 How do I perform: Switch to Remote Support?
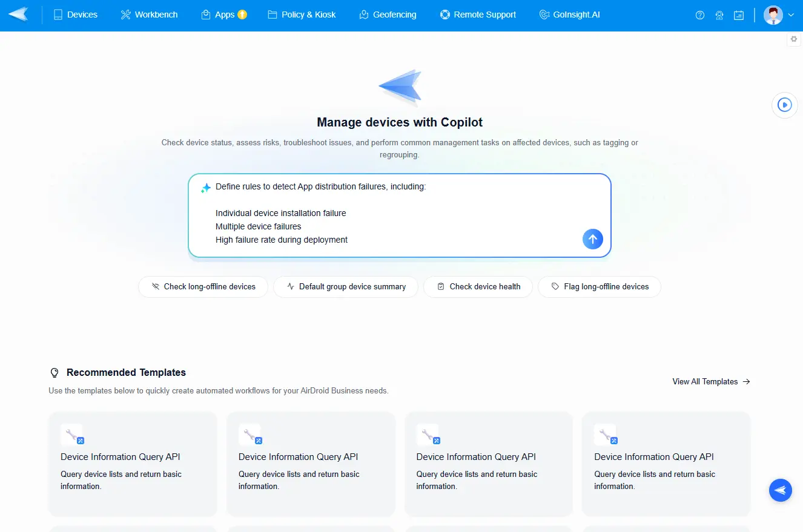478,15
